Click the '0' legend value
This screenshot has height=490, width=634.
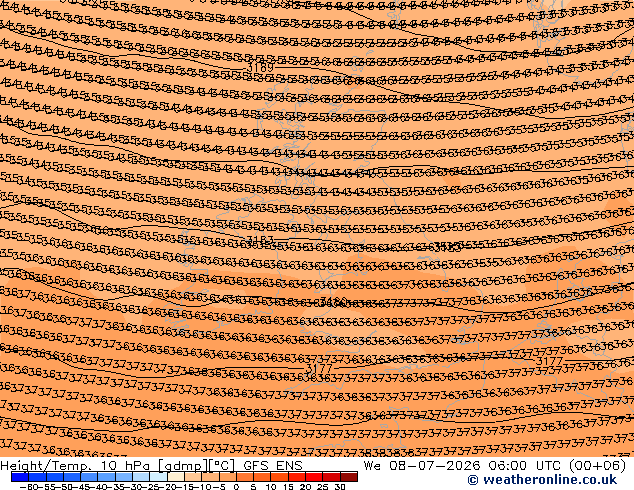pos(236,486)
